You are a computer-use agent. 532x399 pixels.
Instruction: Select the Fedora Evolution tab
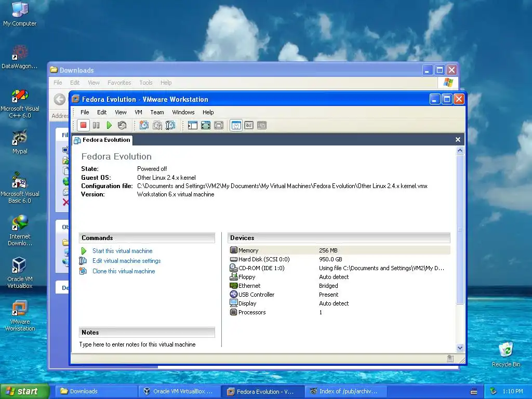(x=102, y=140)
